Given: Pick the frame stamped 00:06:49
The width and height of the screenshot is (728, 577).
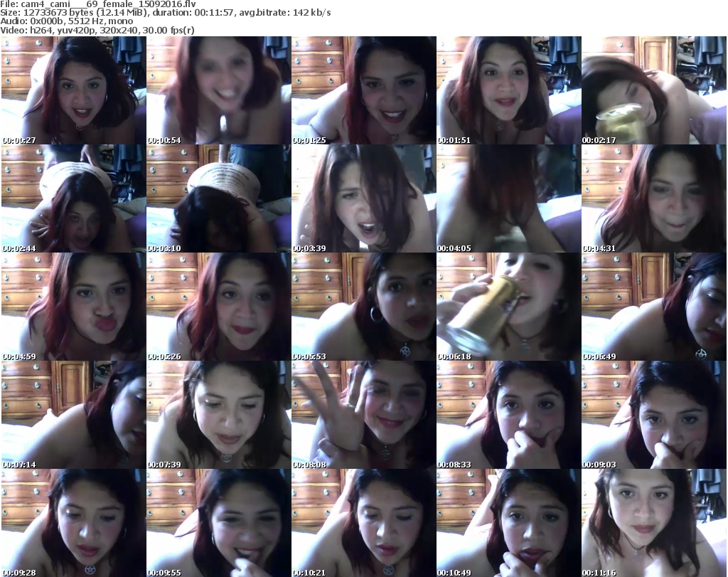Looking at the screenshot, I should coord(654,307).
